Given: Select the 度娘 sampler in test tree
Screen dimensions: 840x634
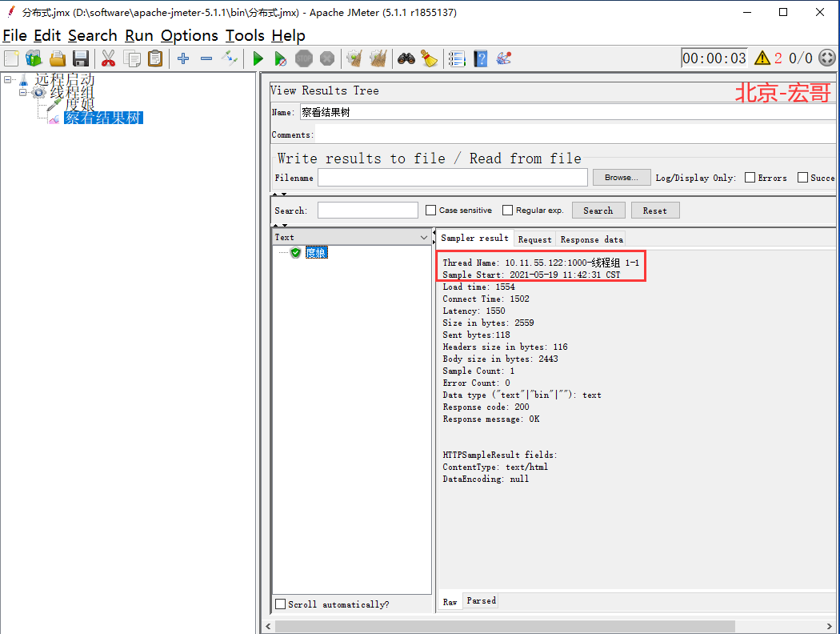Looking at the screenshot, I should click(x=79, y=105).
